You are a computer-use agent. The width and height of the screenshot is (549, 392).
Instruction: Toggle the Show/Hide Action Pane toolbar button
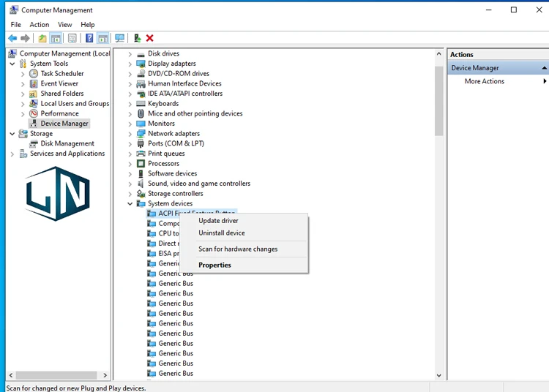tap(102, 38)
